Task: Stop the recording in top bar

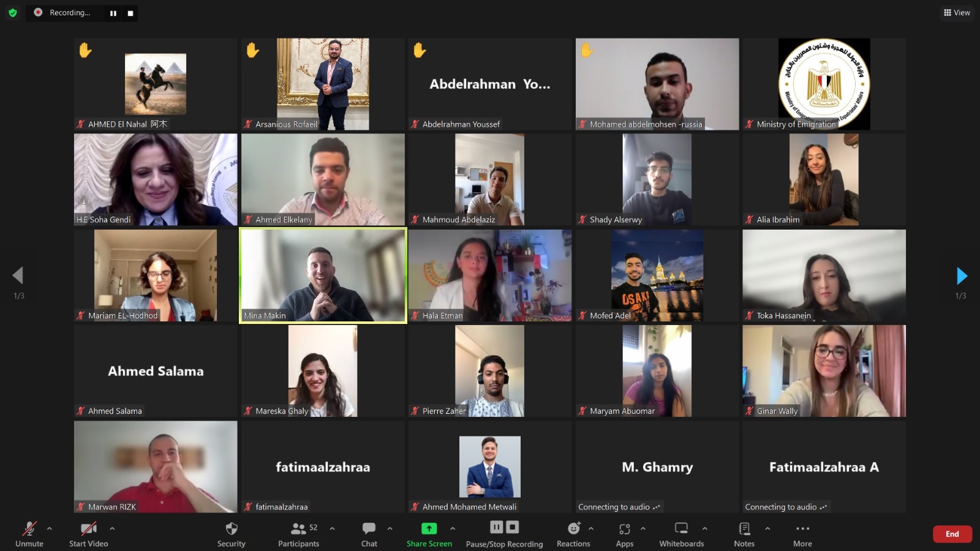Action: tap(130, 13)
